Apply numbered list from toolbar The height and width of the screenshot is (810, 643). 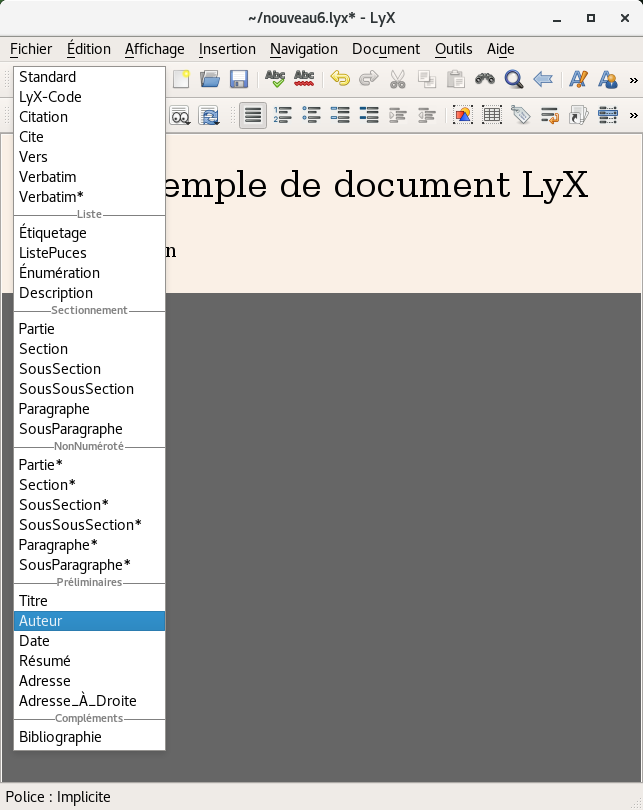tap(283, 115)
